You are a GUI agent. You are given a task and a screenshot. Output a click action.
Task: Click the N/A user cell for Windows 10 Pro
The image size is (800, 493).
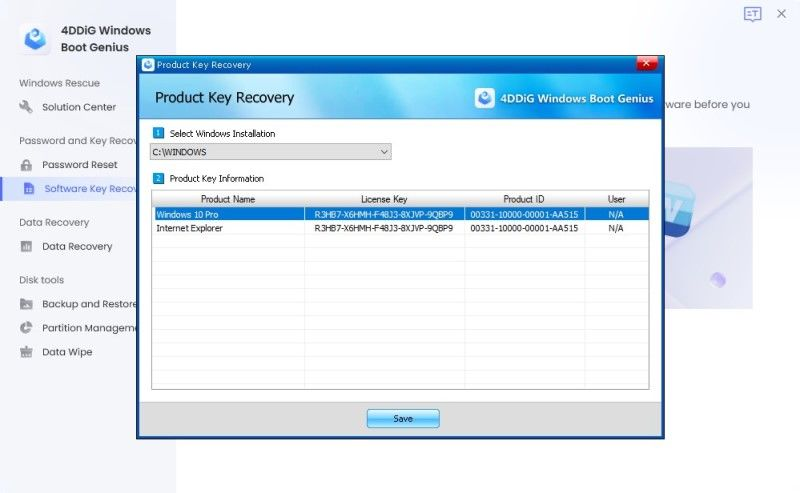tap(616, 214)
